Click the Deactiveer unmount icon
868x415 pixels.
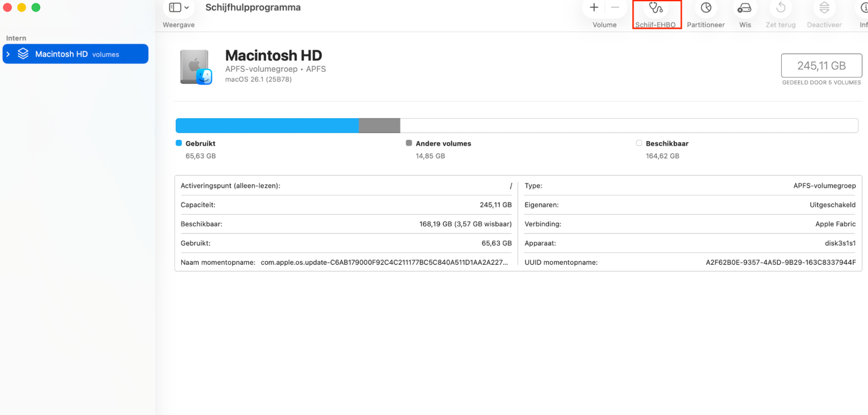[824, 9]
